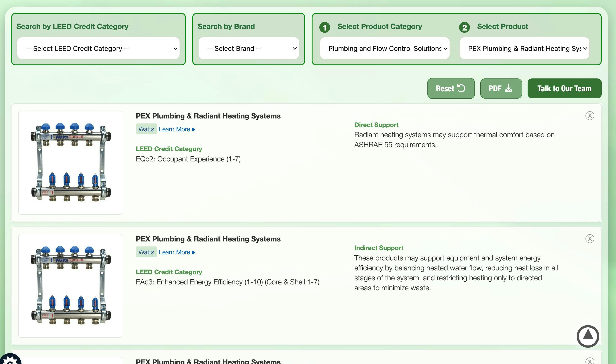Click the EQc2 card's PEX Plumbing title
Image resolution: width=616 pixels, height=364 pixels.
click(208, 116)
